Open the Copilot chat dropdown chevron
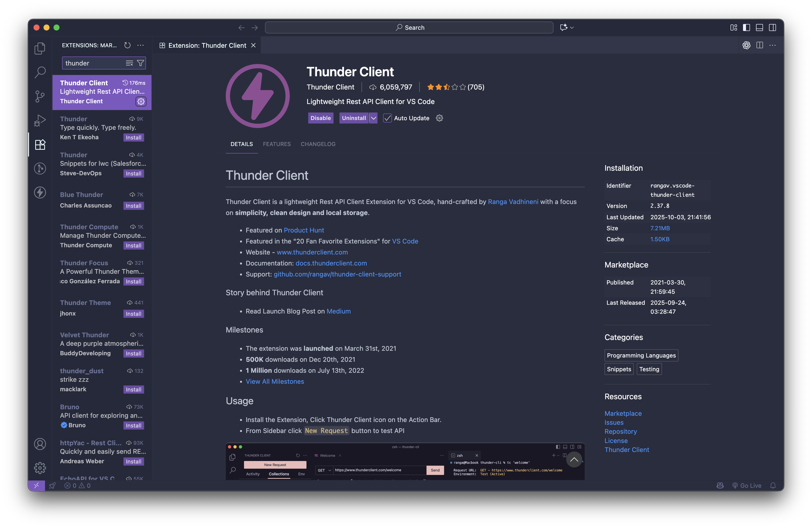The image size is (812, 528). [x=572, y=28]
